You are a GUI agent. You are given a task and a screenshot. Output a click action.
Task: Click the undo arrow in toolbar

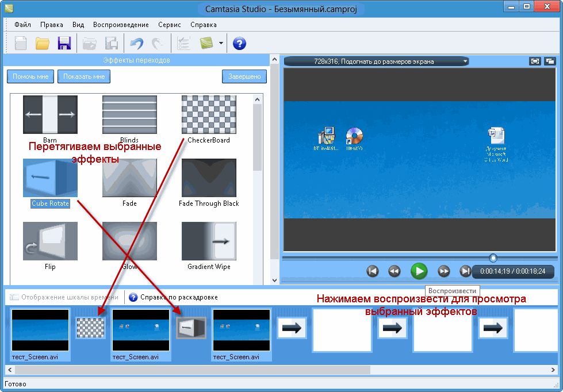136,44
